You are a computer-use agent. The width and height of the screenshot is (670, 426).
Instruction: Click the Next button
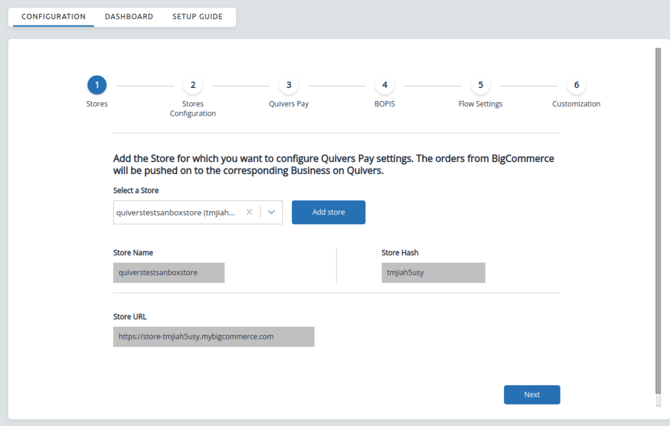tap(532, 395)
